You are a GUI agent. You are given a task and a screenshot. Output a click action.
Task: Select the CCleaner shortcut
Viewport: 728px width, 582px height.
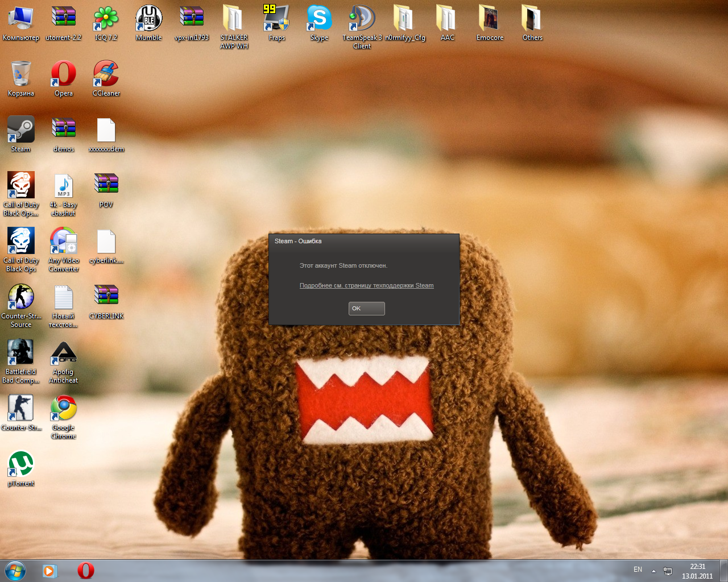(x=106, y=79)
